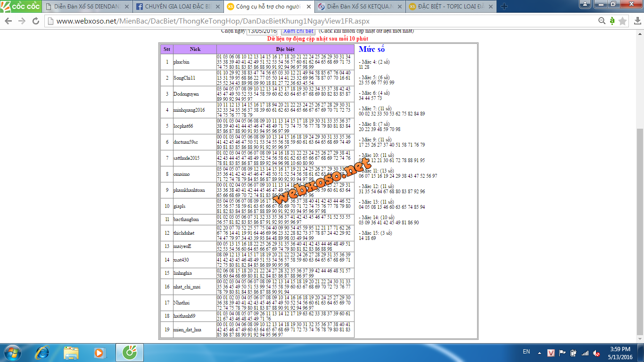Launch Internet Explorer from the taskbar

pyautogui.click(x=42, y=353)
